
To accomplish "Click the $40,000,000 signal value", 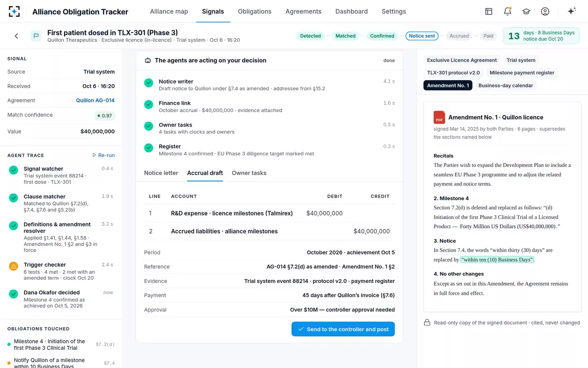I will tap(98, 132).
